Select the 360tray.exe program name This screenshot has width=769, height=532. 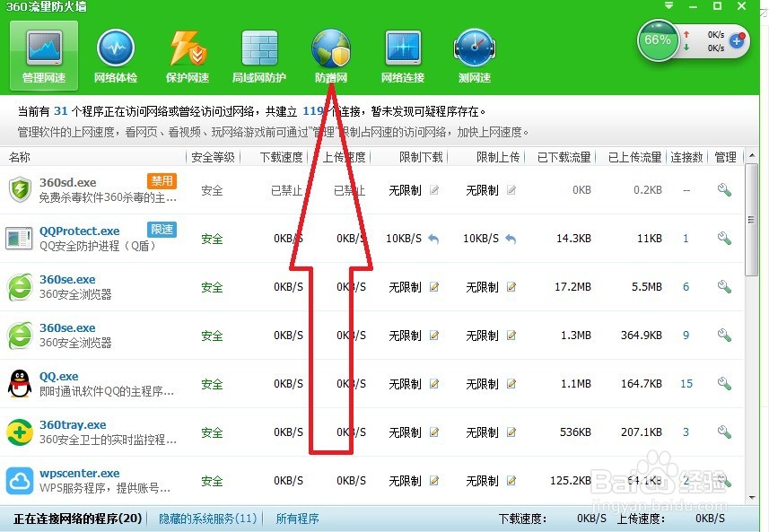tap(73, 424)
